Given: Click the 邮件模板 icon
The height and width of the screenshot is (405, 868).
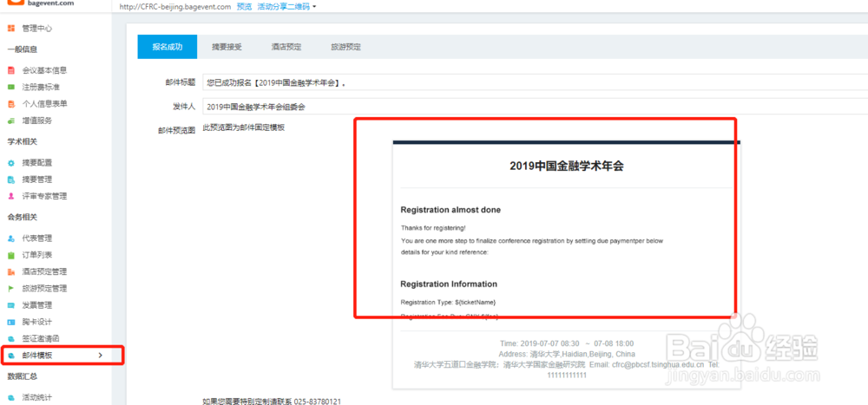Looking at the screenshot, I should 11,356.
